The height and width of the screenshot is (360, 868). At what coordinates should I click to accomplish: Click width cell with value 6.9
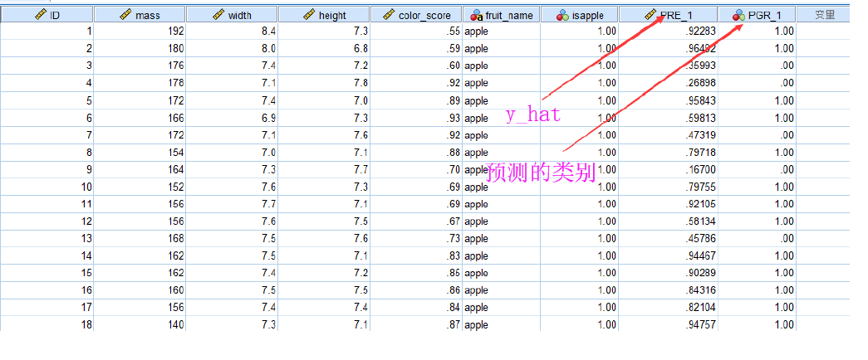coord(233,118)
